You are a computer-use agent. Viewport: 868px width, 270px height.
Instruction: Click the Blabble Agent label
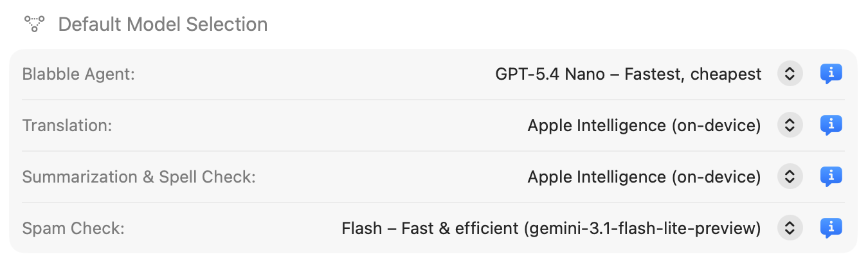[78, 74]
